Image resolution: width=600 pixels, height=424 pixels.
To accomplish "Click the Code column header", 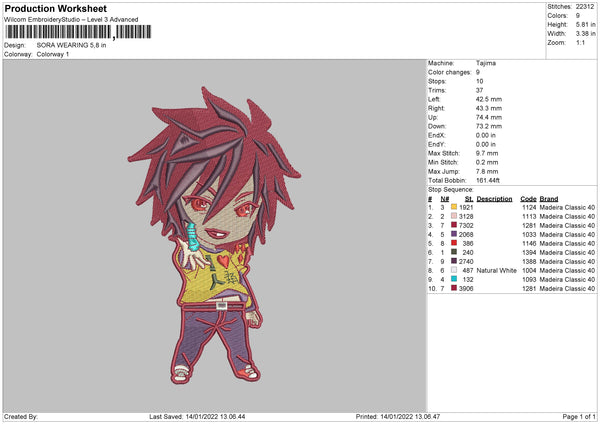I will pos(528,199).
